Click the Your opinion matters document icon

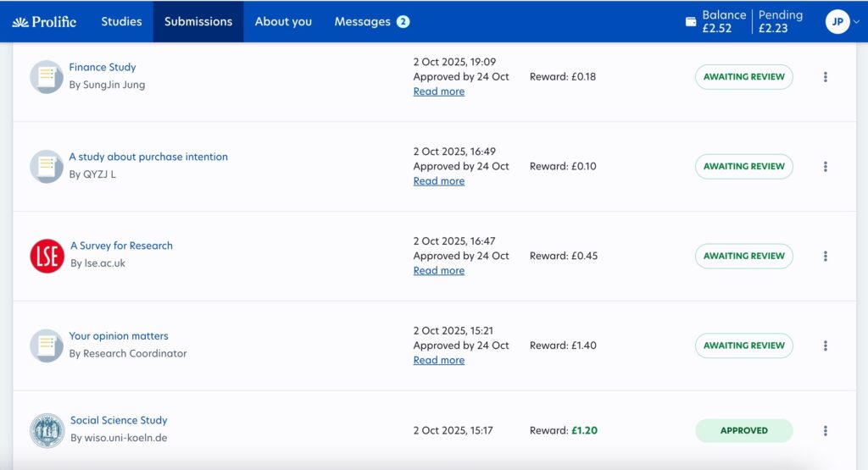pyautogui.click(x=47, y=346)
